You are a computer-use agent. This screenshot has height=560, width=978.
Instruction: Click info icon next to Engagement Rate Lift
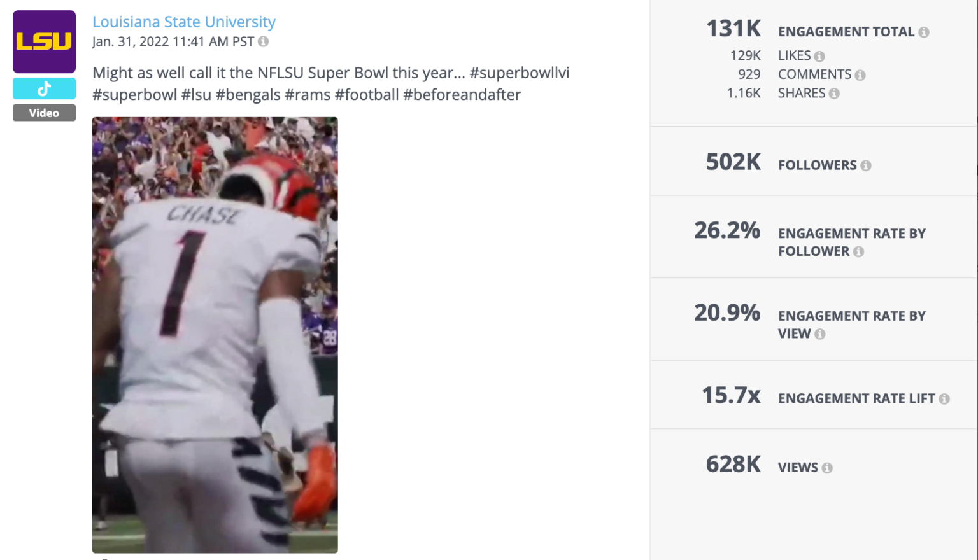(x=944, y=399)
